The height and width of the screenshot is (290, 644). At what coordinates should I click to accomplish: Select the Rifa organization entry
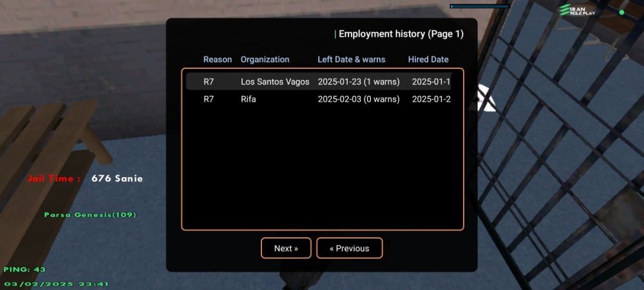click(249, 99)
